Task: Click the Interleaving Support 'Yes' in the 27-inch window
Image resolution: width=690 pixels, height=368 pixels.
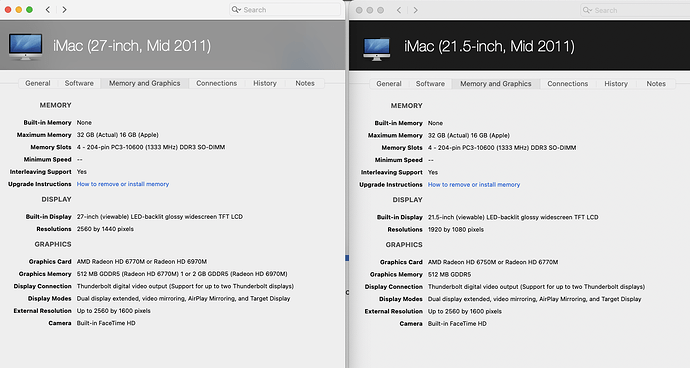Action: click(x=82, y=172)
